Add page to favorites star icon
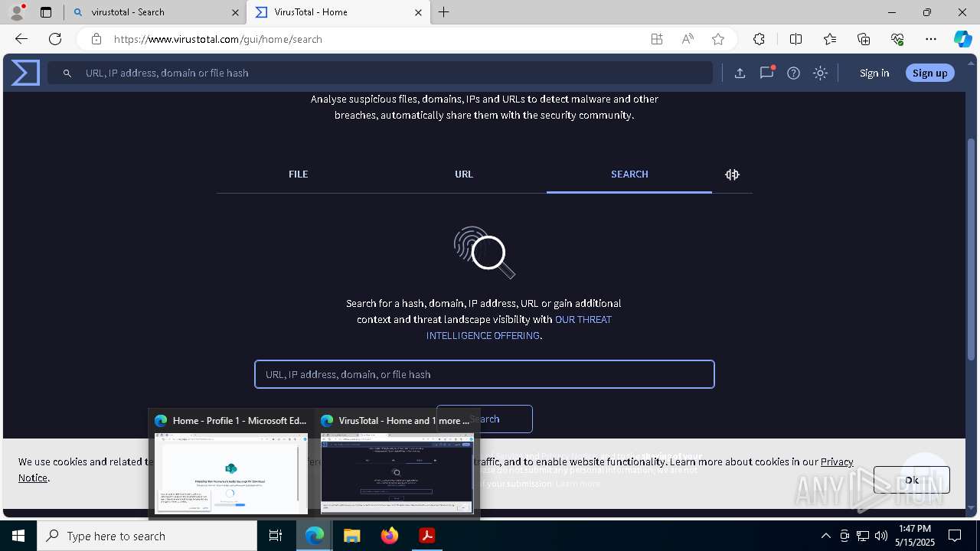 point(717,39)
